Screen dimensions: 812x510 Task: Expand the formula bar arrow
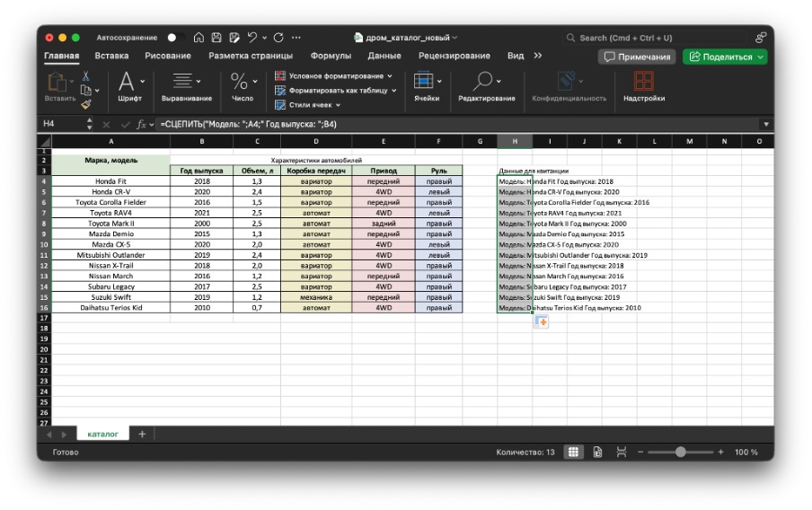pos(765,124)
